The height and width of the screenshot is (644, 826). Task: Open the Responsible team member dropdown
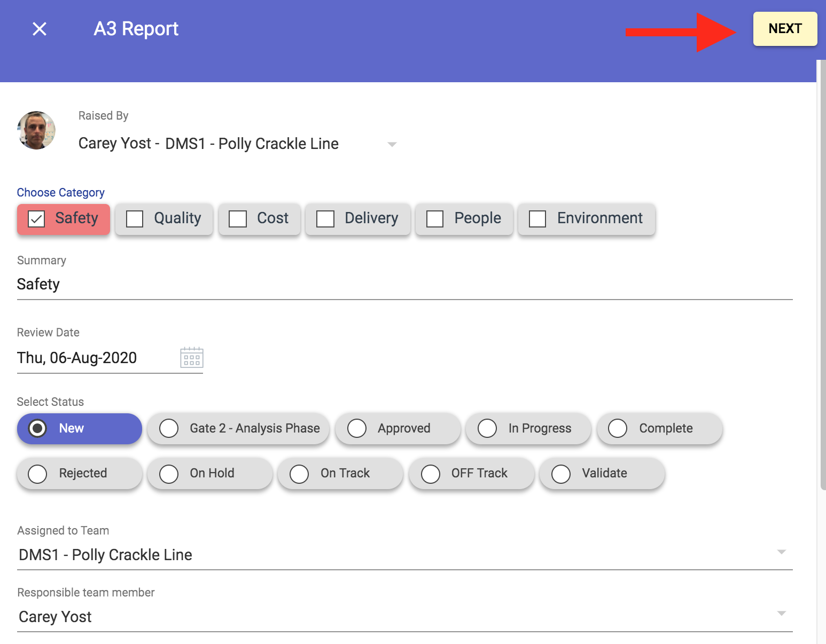point(405,617)
